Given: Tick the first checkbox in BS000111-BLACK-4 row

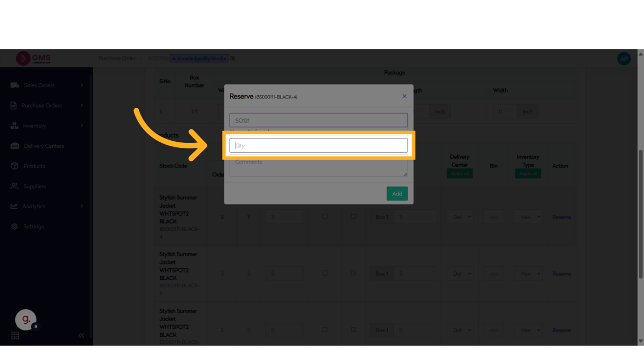Looking at the screenshot, I should [325, 216].
